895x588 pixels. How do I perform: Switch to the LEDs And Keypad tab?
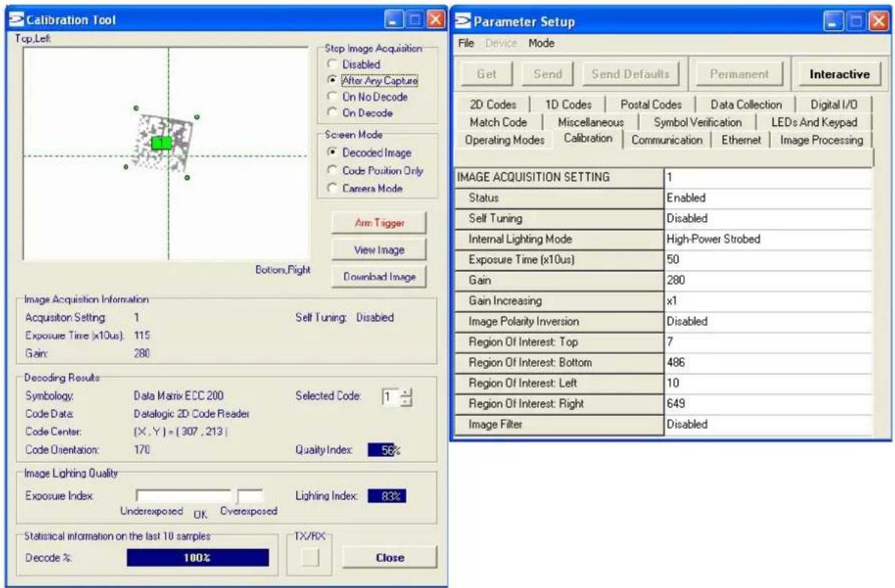pyautogui.click(x=814, y=122)
